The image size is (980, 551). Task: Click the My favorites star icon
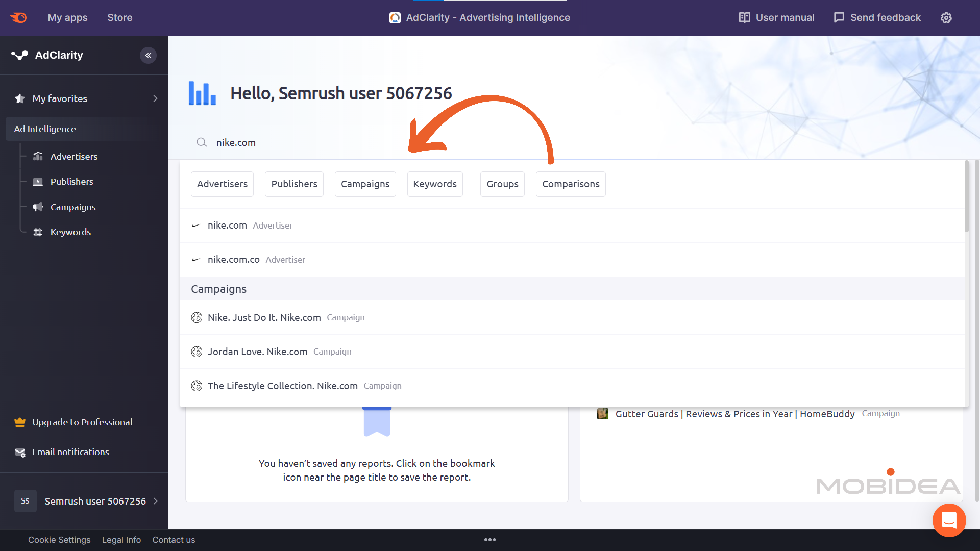[x=19, y=98]
